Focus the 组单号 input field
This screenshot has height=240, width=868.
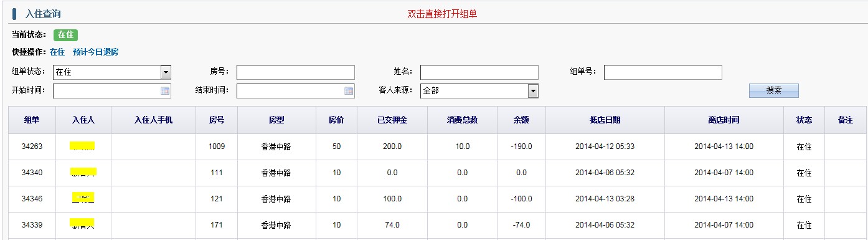[663, 72]
